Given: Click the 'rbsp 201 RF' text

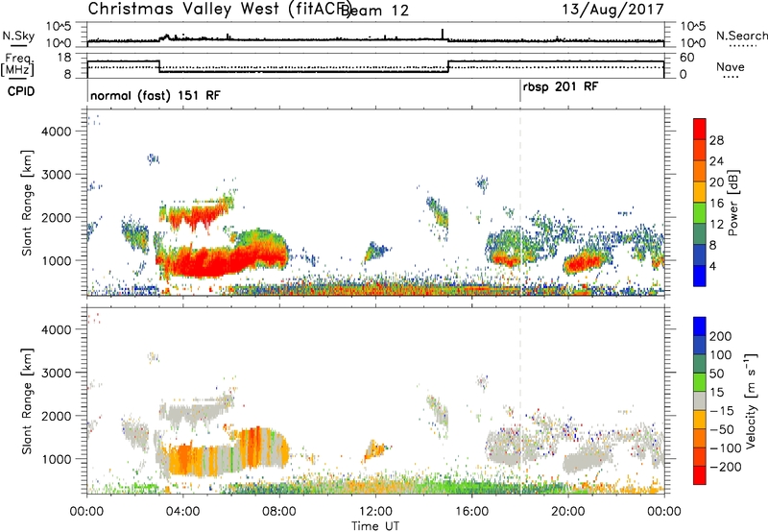Looking at the screenshot, I should [x=561, y=87].
